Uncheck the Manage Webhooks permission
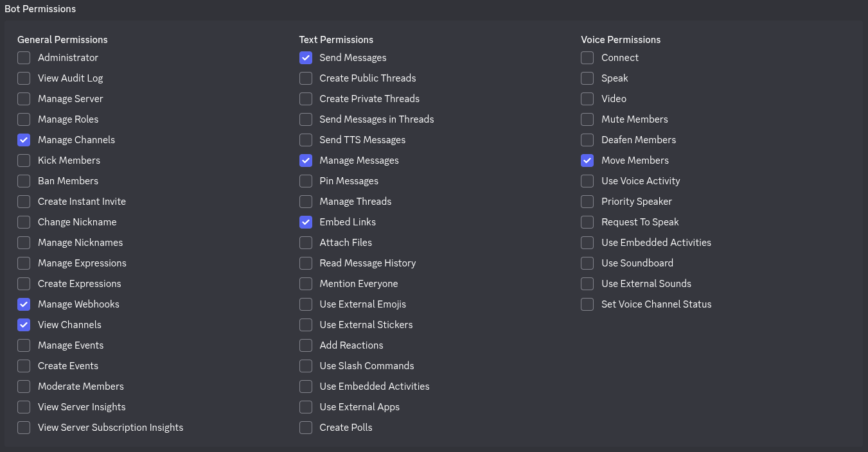Screen dimensions: 868x452 [24, 304]
